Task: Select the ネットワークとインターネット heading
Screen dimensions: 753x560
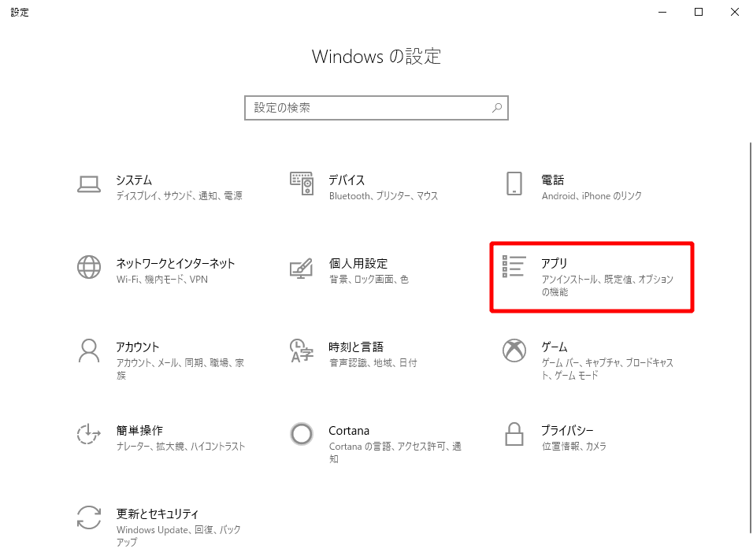Action: [176, 264]
